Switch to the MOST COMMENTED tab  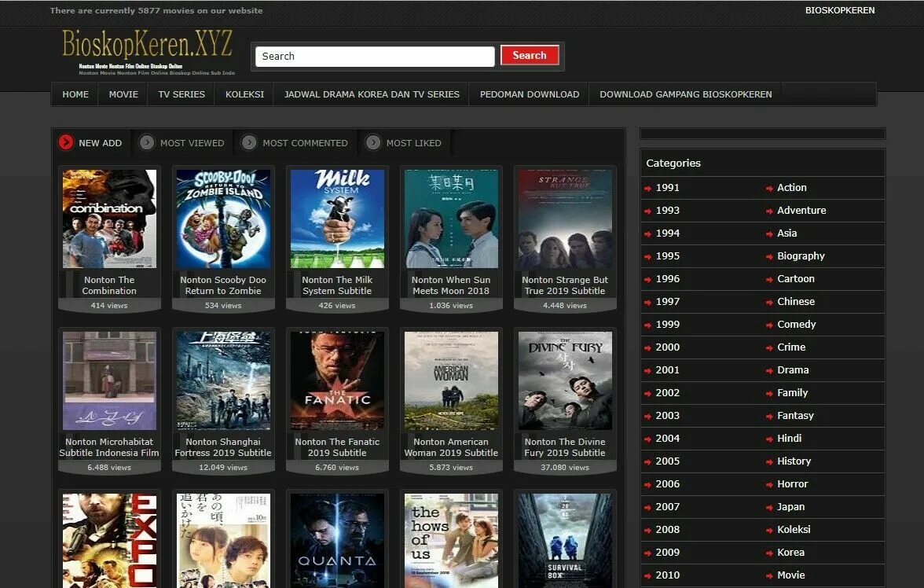pyautogui.click(x=305, y=143)
